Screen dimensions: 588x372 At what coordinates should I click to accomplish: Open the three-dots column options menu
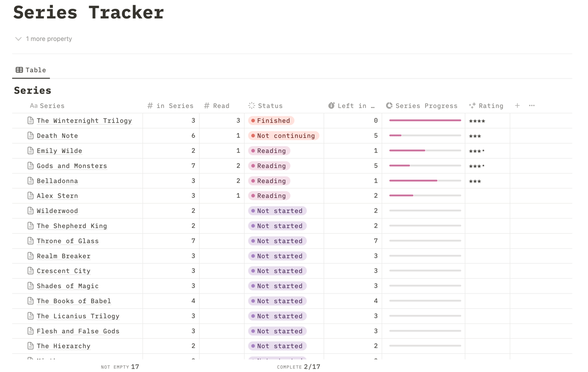pyautogui.click(x=532, y=106)
